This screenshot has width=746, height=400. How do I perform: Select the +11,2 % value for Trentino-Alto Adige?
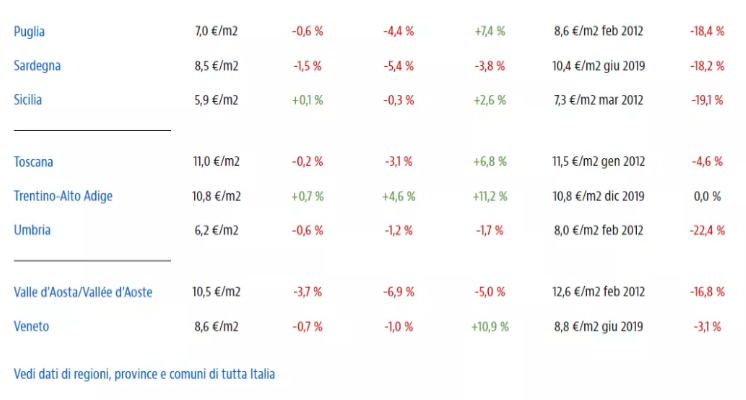[489, 196]
